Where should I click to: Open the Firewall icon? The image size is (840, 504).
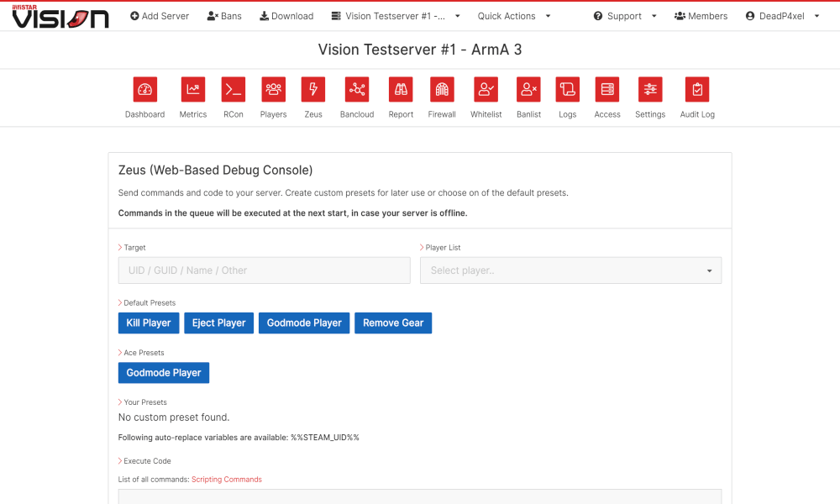[442, 89]
